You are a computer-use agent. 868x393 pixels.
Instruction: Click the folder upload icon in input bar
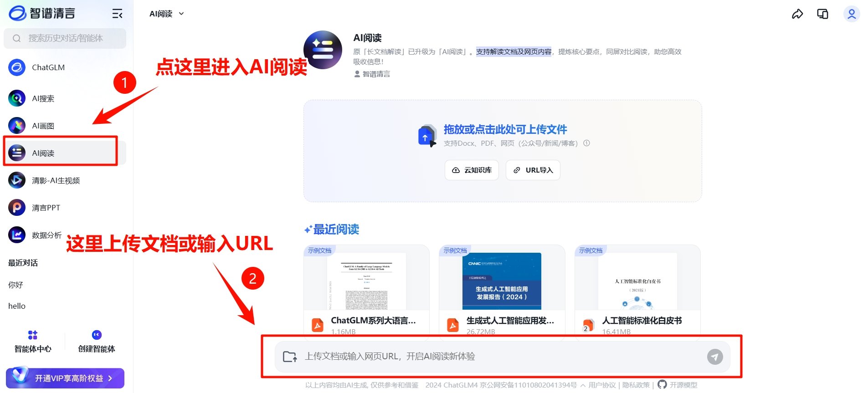[290, 356]
